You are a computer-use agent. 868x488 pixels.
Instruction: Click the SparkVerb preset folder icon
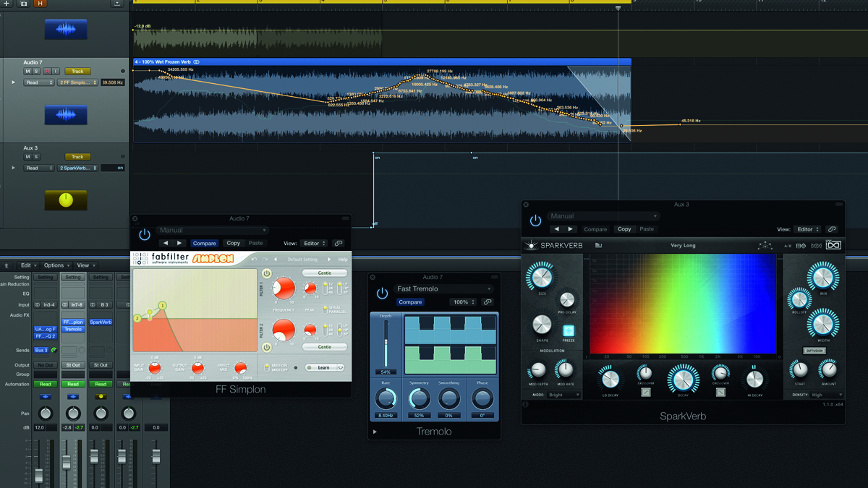[x=599, y=246]
